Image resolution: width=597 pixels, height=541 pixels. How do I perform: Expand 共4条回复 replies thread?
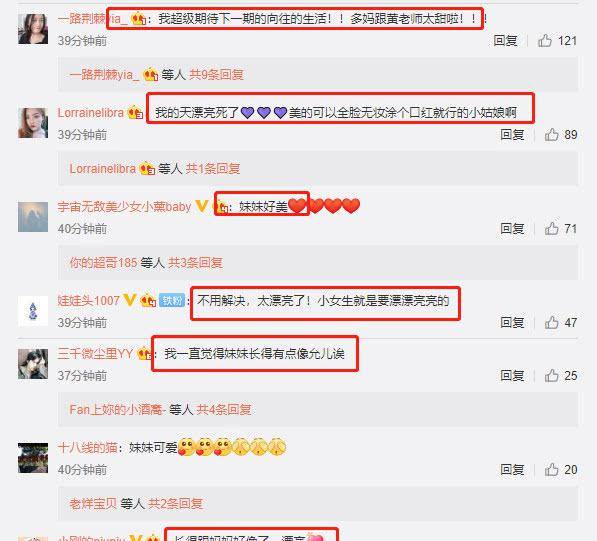[x=224, y=410]
